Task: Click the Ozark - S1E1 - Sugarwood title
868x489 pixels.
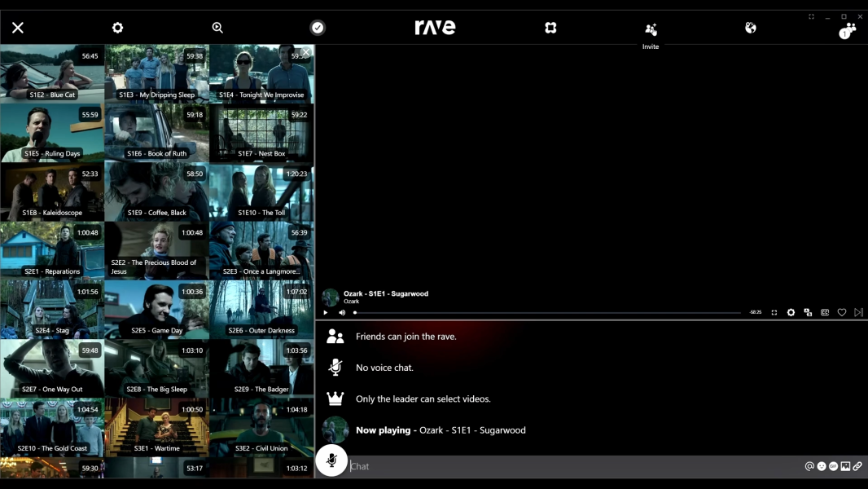Action: click(x=386, y=293)
